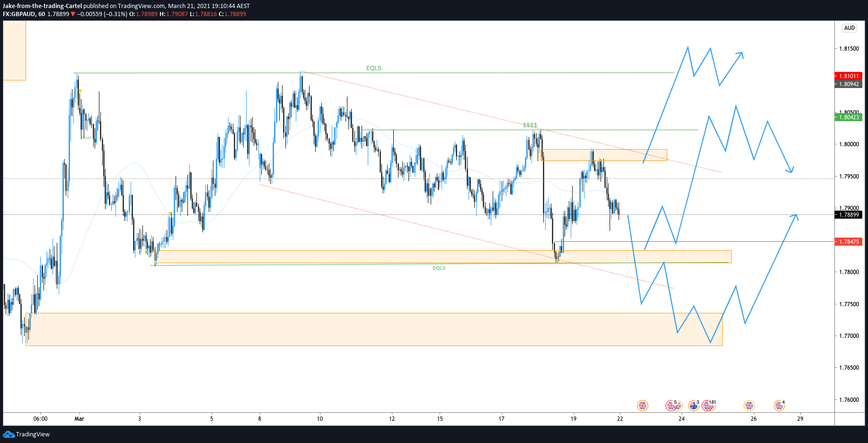Select the large demand zone rectangle near 1.77000
The image size is (868, 443).
[374, 329]
